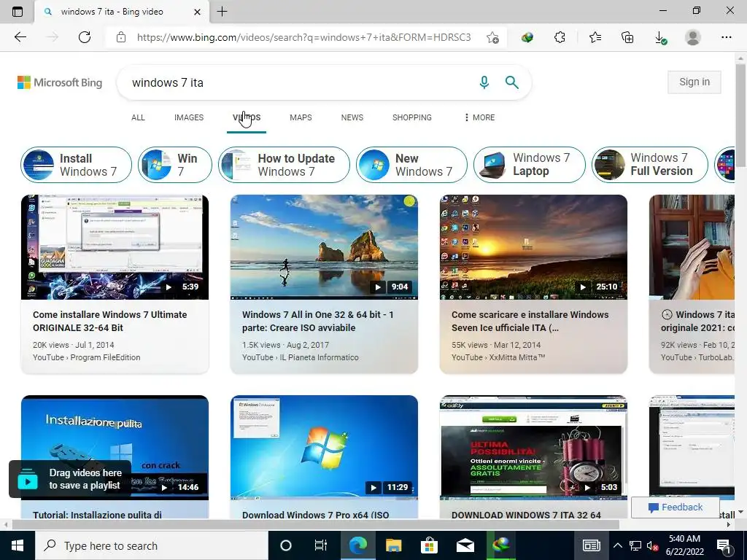Click the globe extension icon in toolbar
The height and width of the screenshot is (560, 747).
point(527,37)
